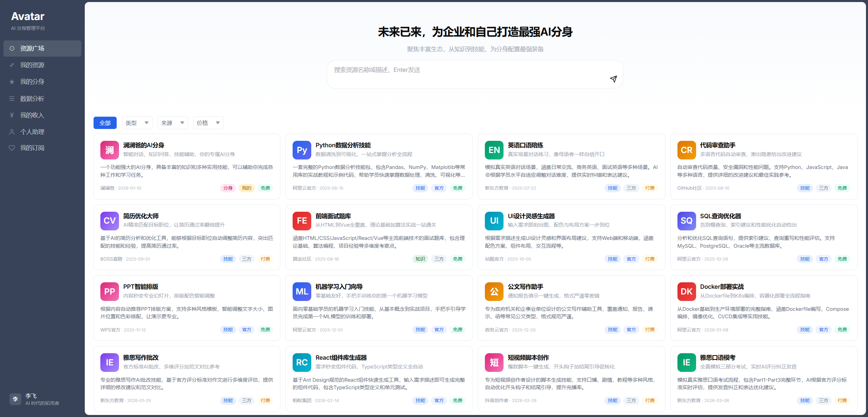Click the 我的资源 sidebar link icon
Viewport: 868px width, 417px height.
coord(12,65)
